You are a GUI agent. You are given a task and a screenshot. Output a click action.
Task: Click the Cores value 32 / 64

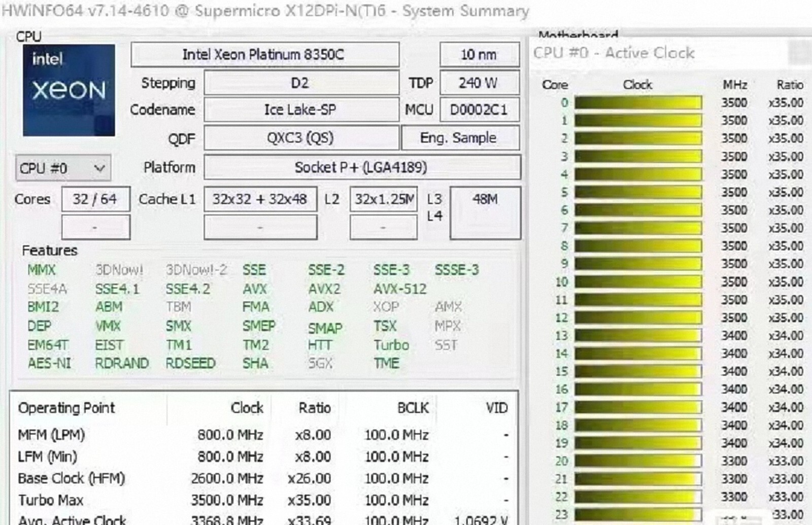95,199
